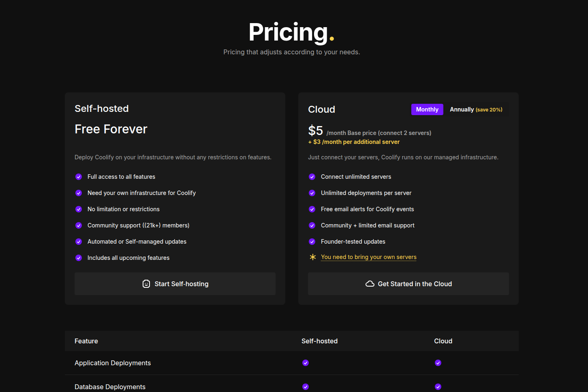This screenshot has width=588, height=392.
Task: Click checkmark icon beside No limitation or restrictions
Action: 79,209
